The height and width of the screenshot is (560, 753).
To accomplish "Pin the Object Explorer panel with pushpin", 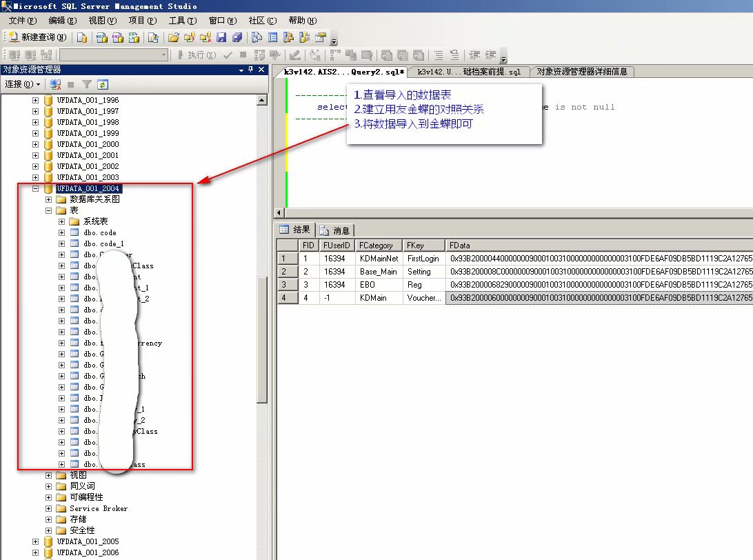I will coord(250,70).
